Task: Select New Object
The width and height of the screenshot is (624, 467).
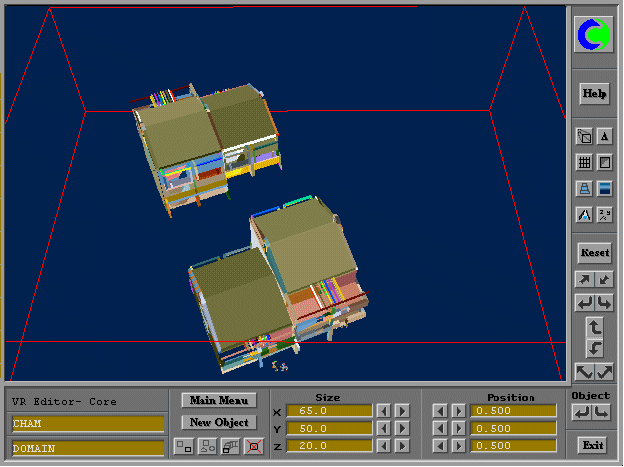Action: pyautogui.click(x=219, y=422)
